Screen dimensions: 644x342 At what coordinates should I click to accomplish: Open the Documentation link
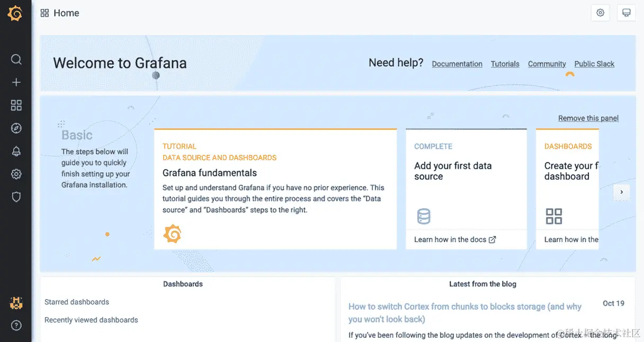pyautogui.click(x=457, y=64)
